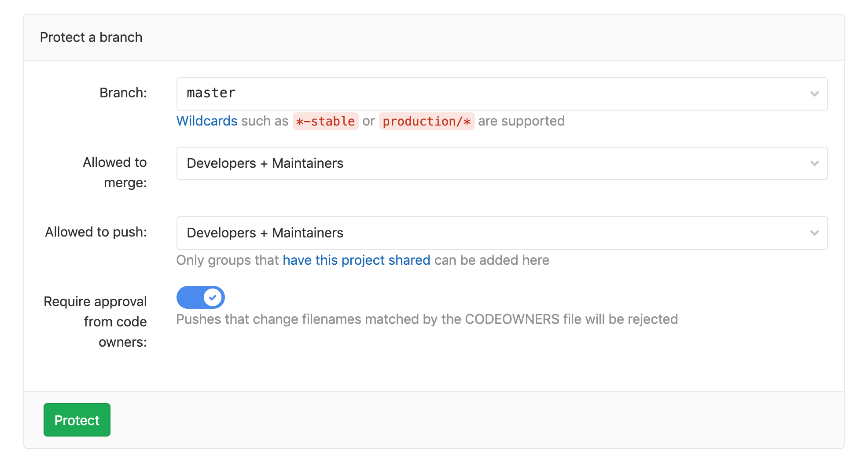The width and height of the screenshot is (868, 459).
Task: Click the chevron on the Branch field
Action: pos(814,93)
